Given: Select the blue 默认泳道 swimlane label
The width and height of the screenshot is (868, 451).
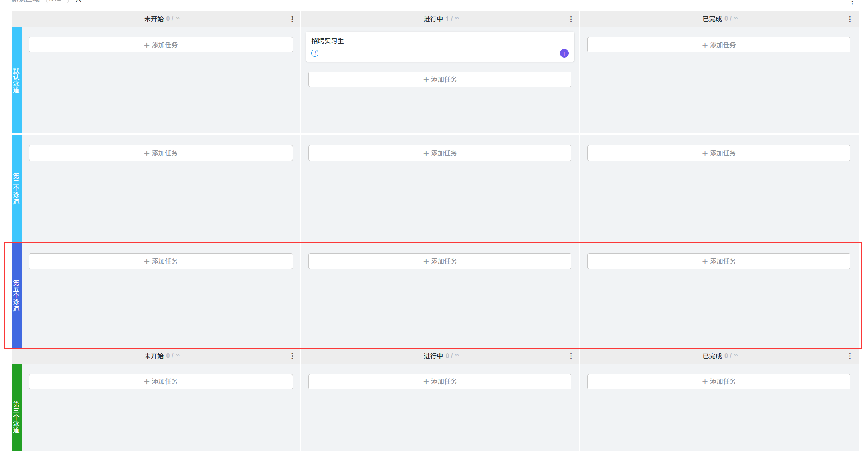Looking at the screenshot, I should [16, 80].
